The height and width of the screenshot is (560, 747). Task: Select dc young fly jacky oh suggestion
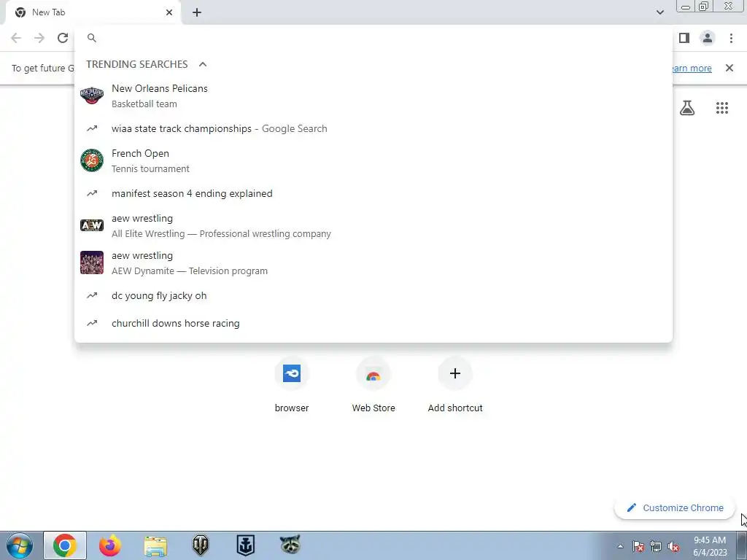tap(373, 296)
